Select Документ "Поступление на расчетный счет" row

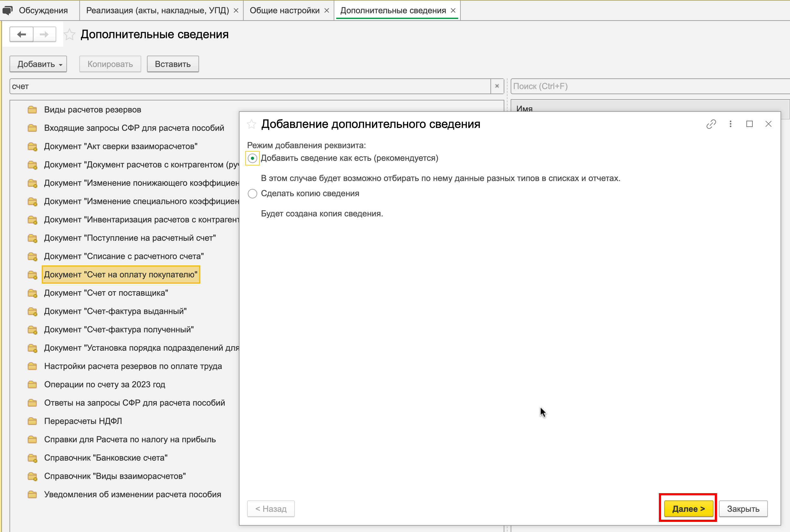[130, 238]
